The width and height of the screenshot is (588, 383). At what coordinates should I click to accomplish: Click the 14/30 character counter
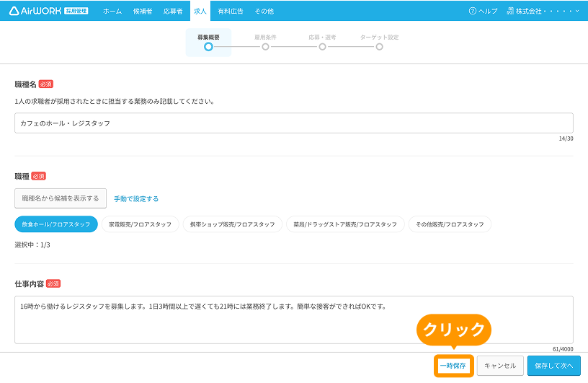coord(566,138)
